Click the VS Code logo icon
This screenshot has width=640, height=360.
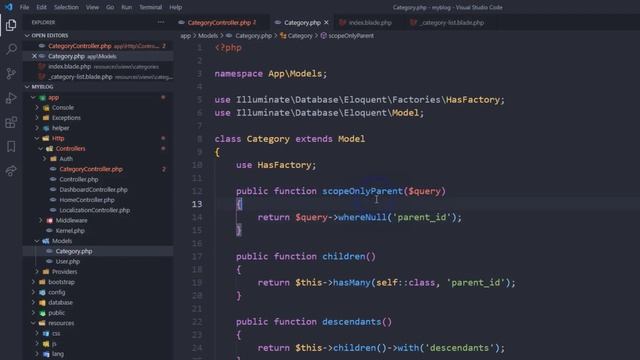point(9,7)
